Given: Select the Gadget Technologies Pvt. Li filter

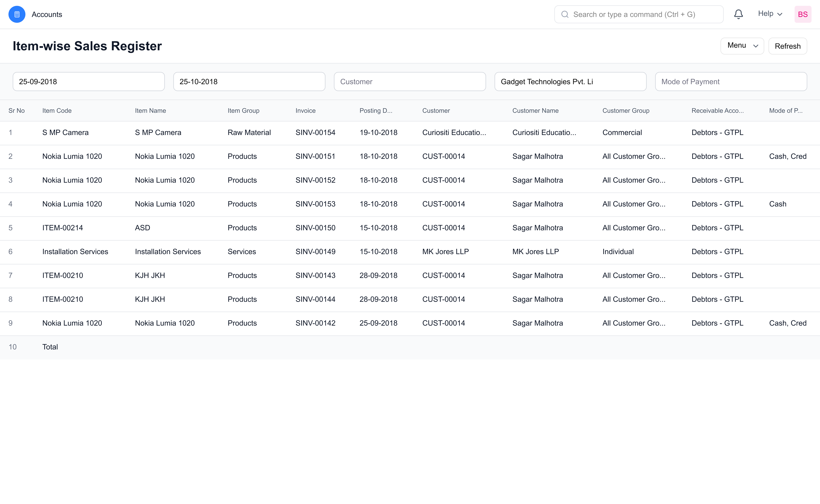Looking at the screenshot, I should click(570, 81).
